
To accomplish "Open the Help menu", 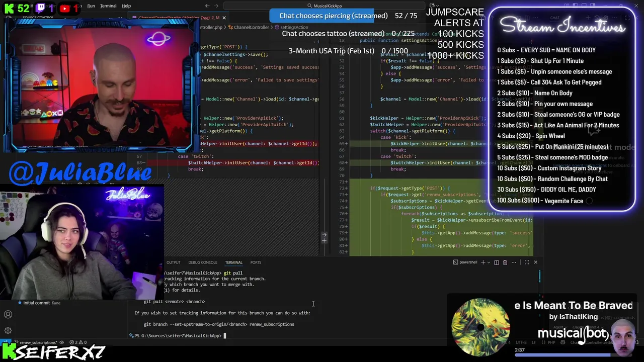I will [x=126, y=6].
